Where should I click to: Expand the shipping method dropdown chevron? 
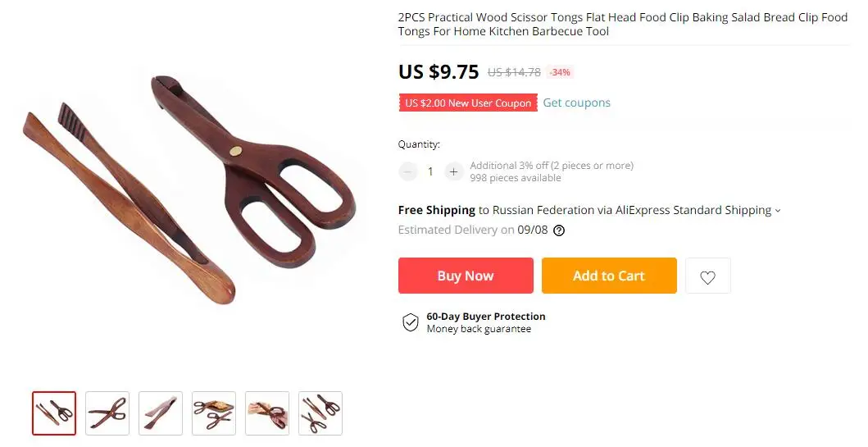pos(778,211)
